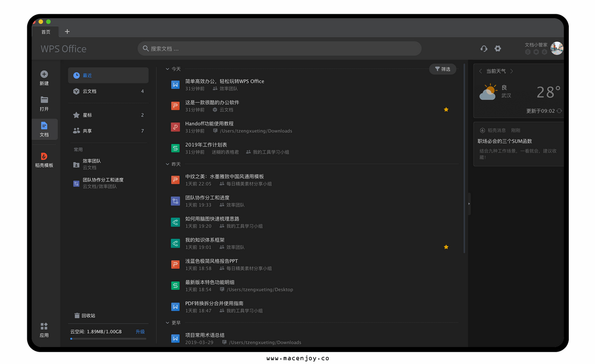Open 如何用脑图快速梳理思路
The image size is (595, 364).
(x=212, y=218)
